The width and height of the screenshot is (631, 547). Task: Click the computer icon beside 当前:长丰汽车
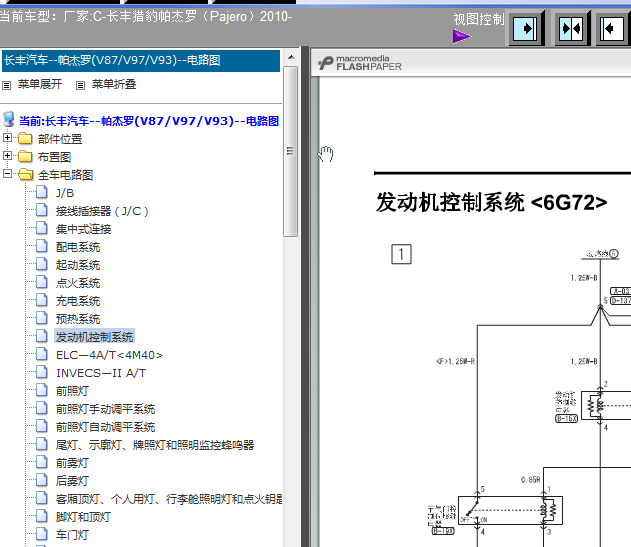coord(9,120)
